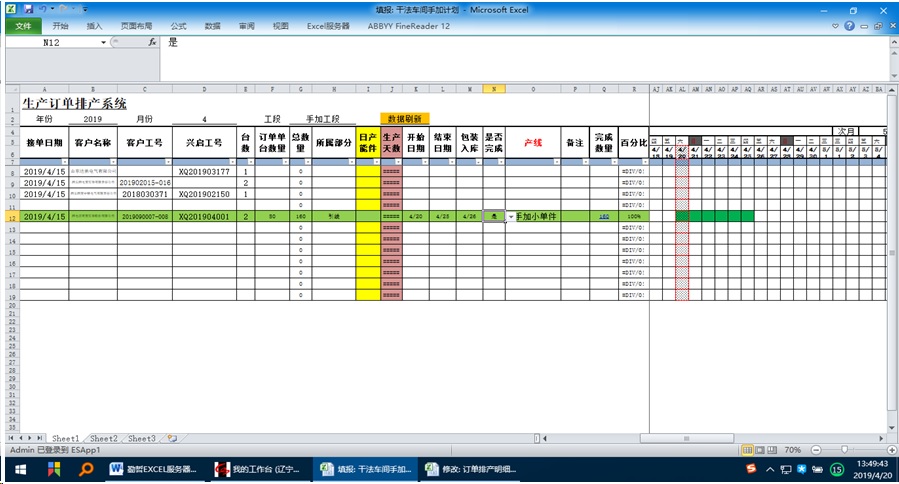Click the 160 completed quantity link
This screenshot has height=484, width=899.
(603, 216)
